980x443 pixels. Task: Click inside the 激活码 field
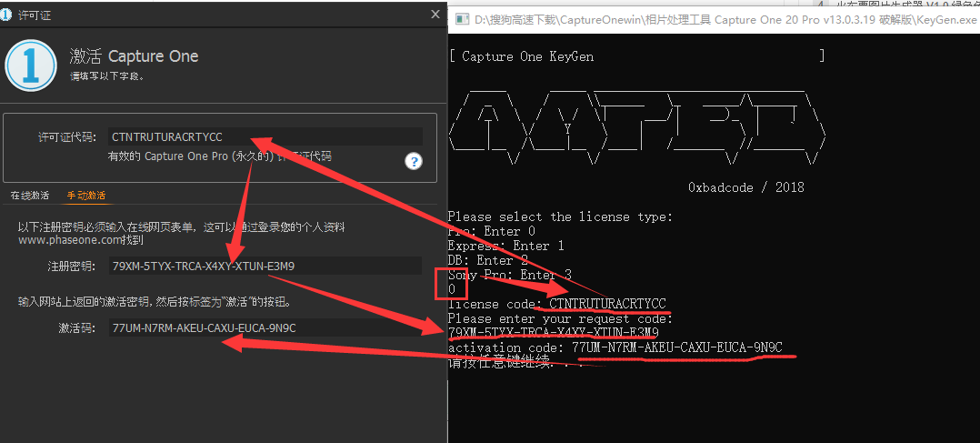point(265,327)
